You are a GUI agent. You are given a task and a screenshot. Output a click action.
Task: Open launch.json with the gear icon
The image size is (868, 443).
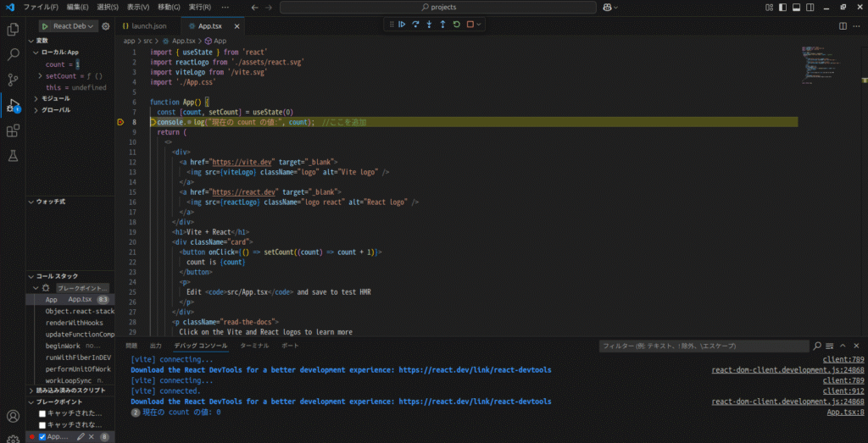(106, 26)
